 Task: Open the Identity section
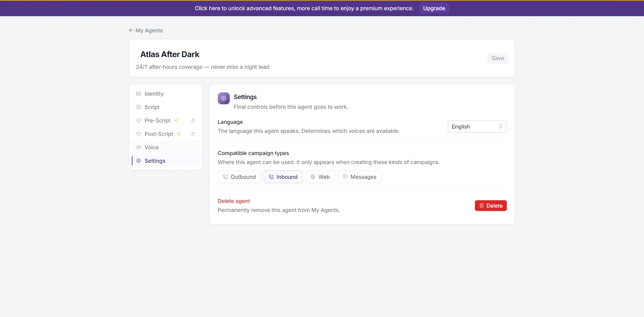[166, 94]
